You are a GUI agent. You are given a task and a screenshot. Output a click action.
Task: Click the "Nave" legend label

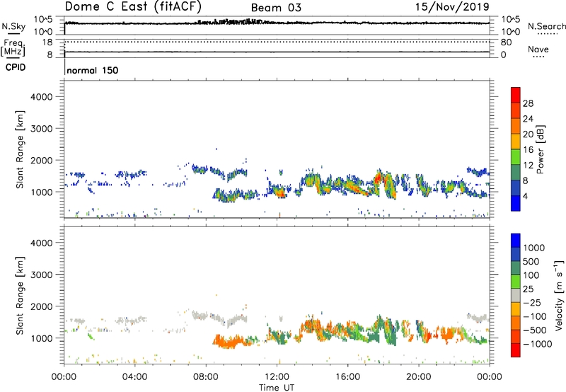[x=538, y=50]
